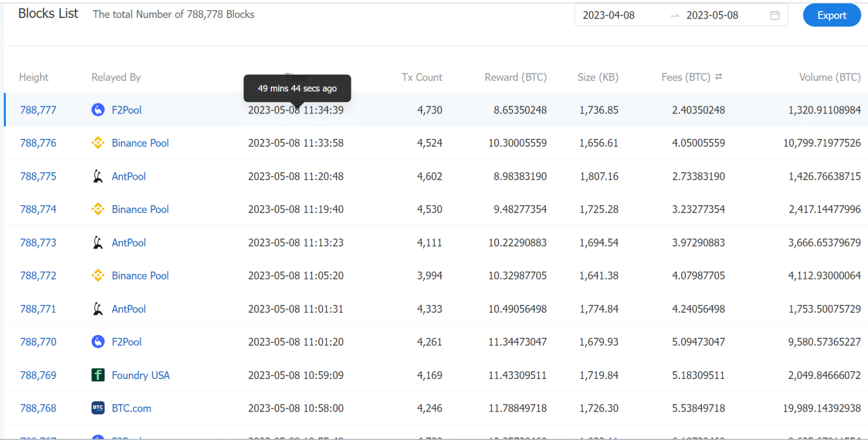Open the Foundry USA pool link
The width and height of the screenshot is (868, 440).
coord(141,375)
